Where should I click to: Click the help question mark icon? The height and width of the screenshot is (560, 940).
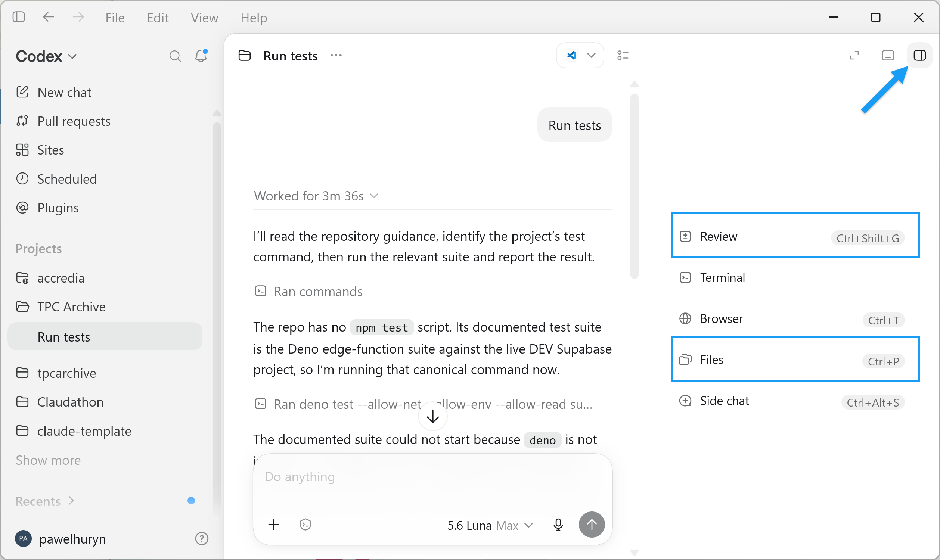pos(202,539)
